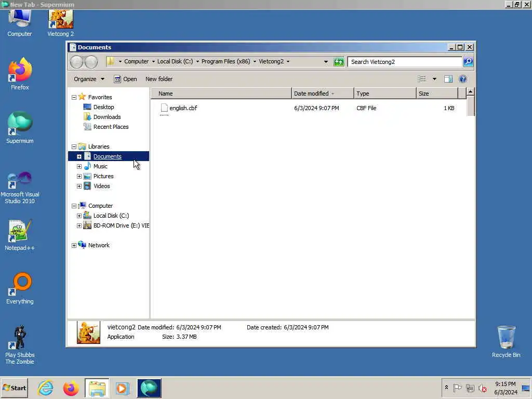Show hidden tray icons arrow
The width and height of the screenshot is (532, 399).
446,388
